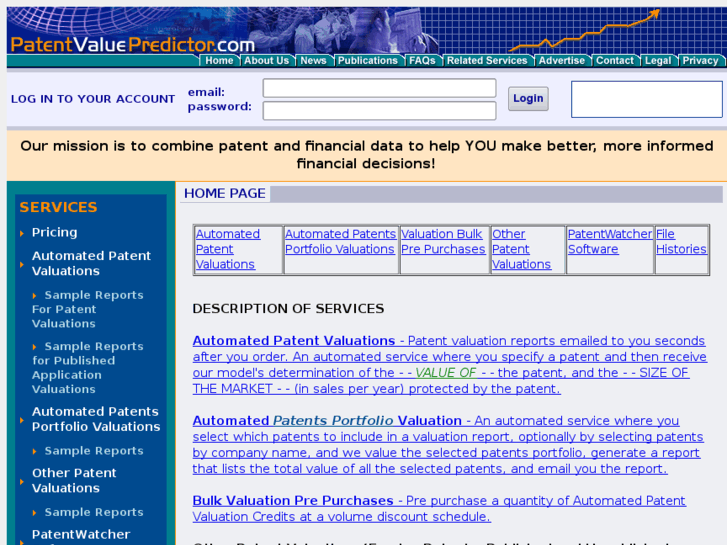
Task: Open the FAQs tab
Action: (x=422, y=61)
